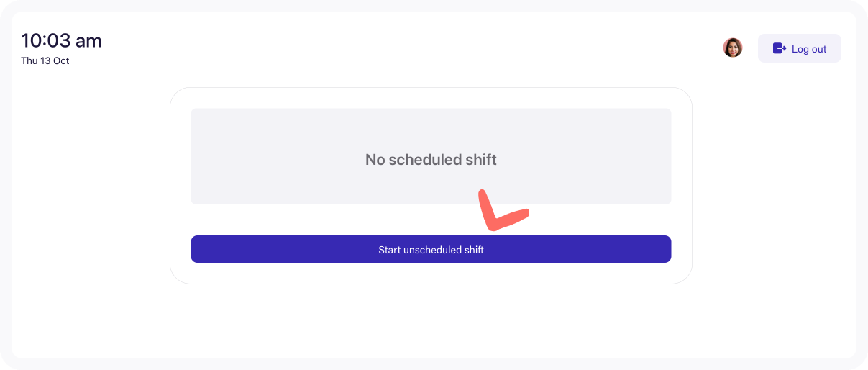The width and height of the screenshot is (868, 370).
Task: Click the 'No scheduled shift' heading text
Action: [x=431, y=159]
